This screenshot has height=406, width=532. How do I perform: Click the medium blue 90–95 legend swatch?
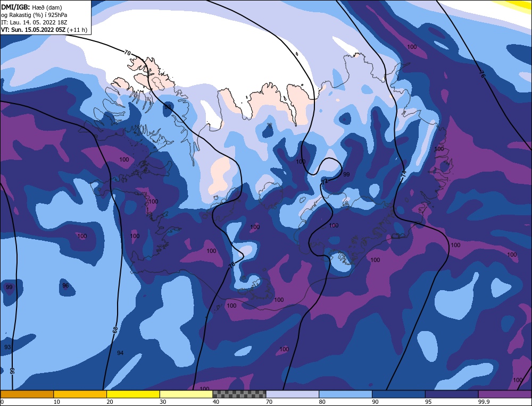click(x=398, y=394)
